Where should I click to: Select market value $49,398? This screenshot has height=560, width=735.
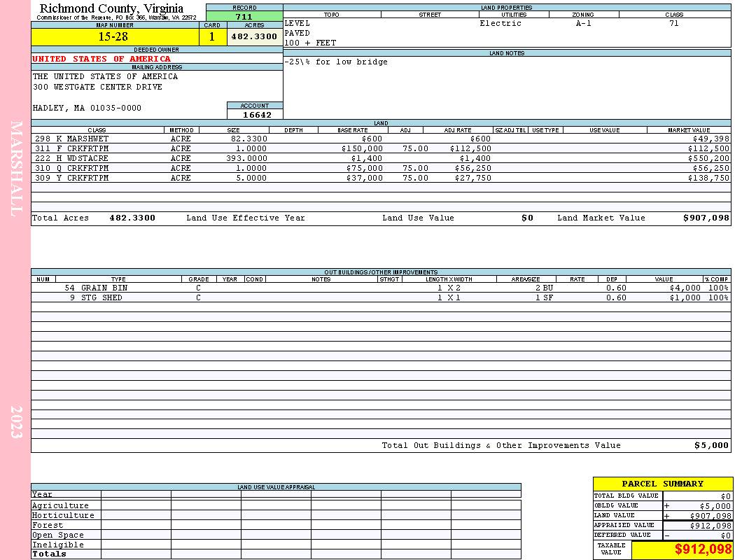[x=710, y=139]
